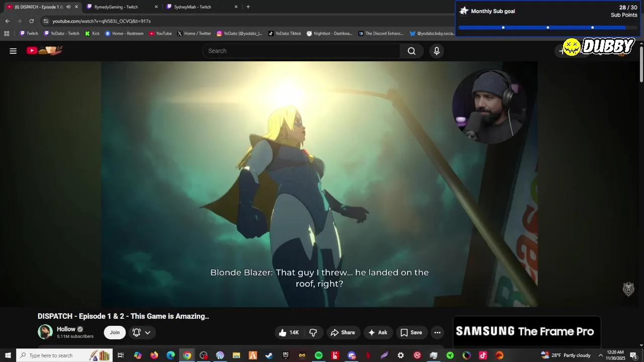Image resolution: width=644 pixels, height=362 pixels.
Task: Click the magnifier search button
Action: pos(412,51)
